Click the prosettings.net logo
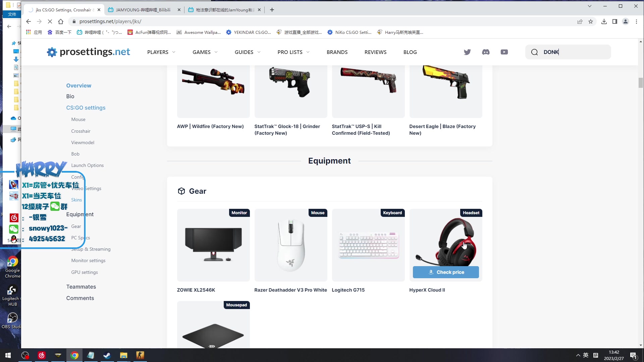 click(88, 52)
